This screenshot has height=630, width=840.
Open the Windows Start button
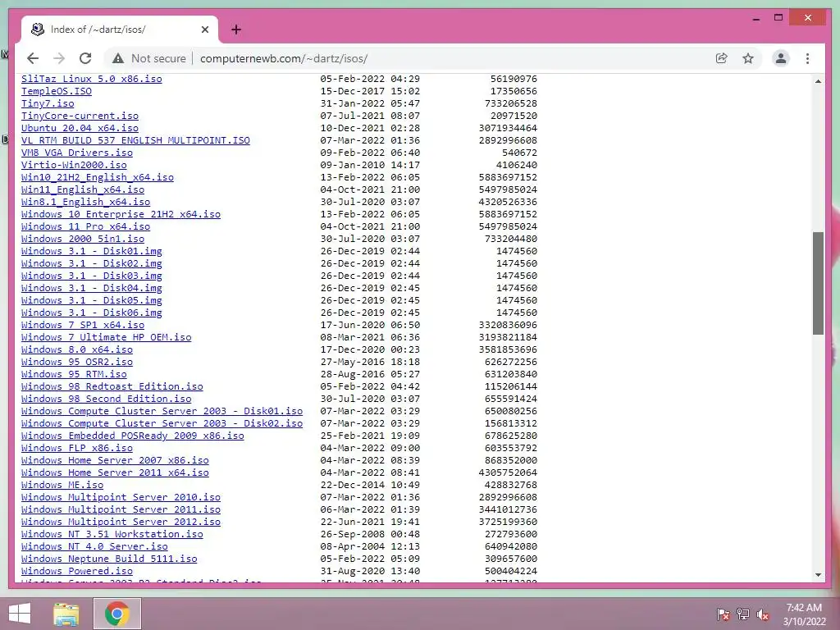tap(20, 614)
